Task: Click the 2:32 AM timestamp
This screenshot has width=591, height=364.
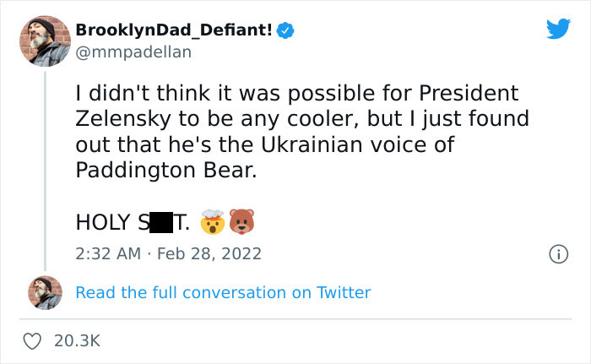Action: coord(106,253)
